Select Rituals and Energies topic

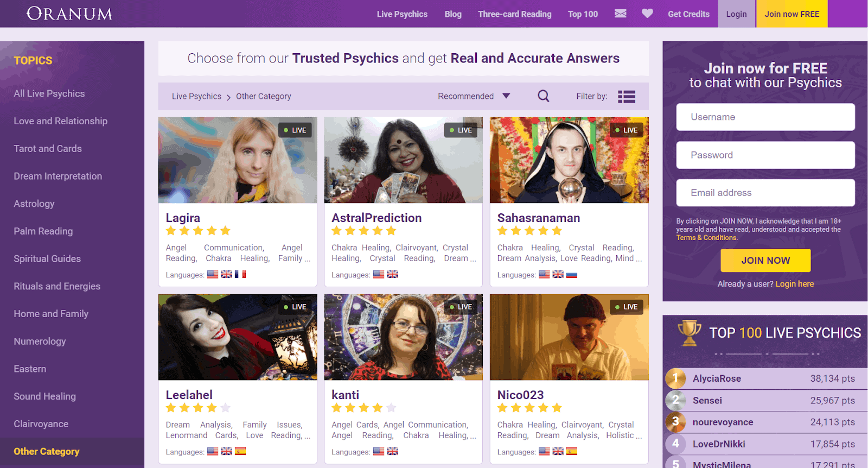(x=57, y=286)
